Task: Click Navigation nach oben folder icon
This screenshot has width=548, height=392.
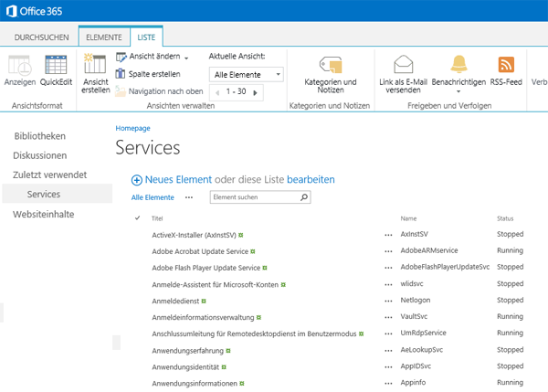Action: click(121, 91)
